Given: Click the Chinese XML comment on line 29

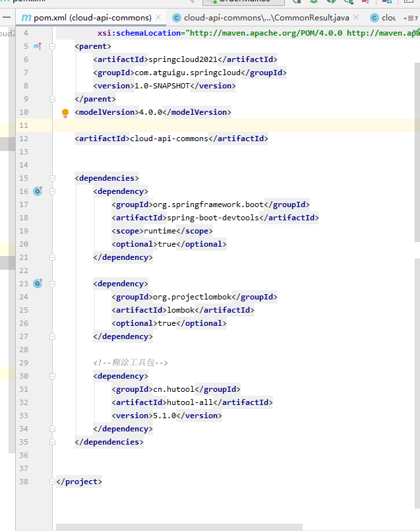Looking at the screenshot, I should [131, 363].
